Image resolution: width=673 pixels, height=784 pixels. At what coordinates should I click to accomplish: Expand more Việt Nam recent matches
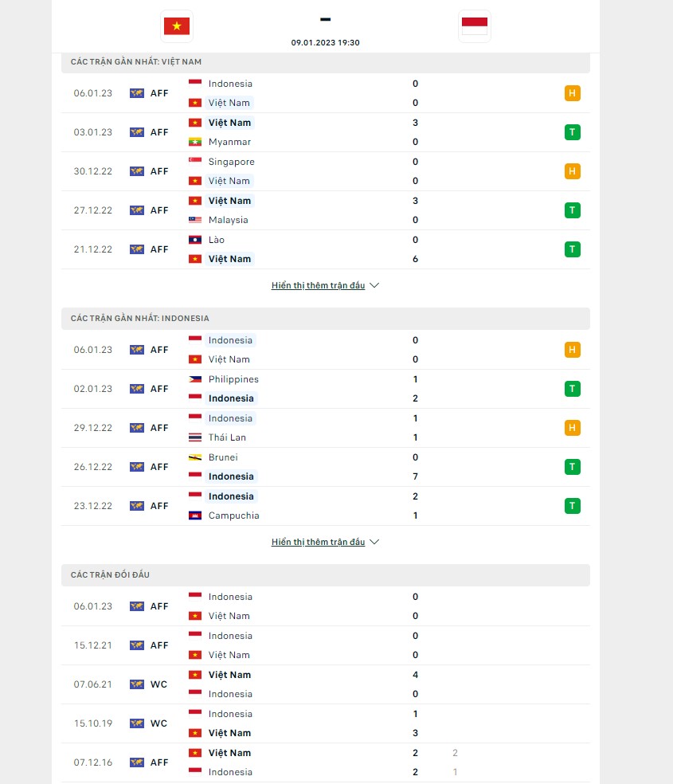[325, 285]
